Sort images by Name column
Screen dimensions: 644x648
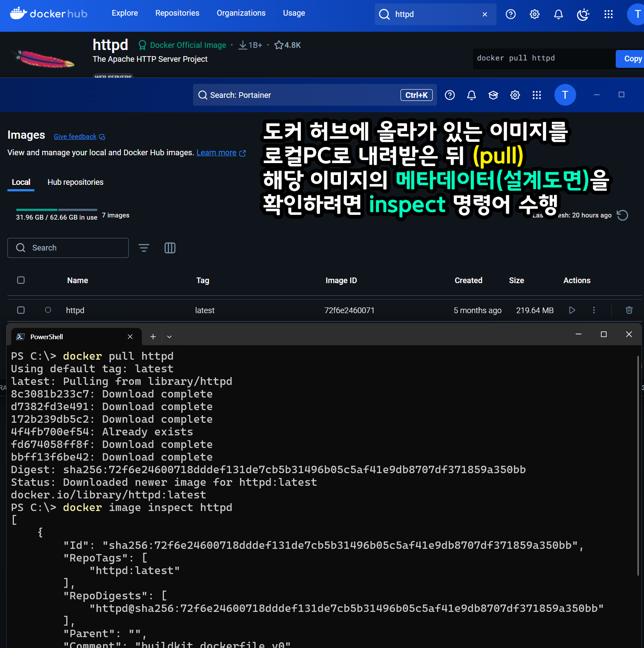(x=78, y=281)
